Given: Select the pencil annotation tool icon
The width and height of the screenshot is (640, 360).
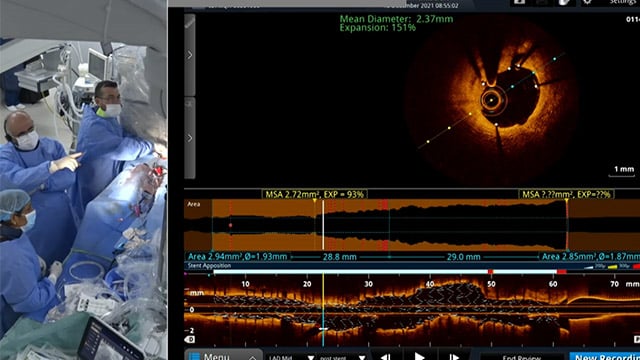Looking at the screenshot, I should 190,22.
